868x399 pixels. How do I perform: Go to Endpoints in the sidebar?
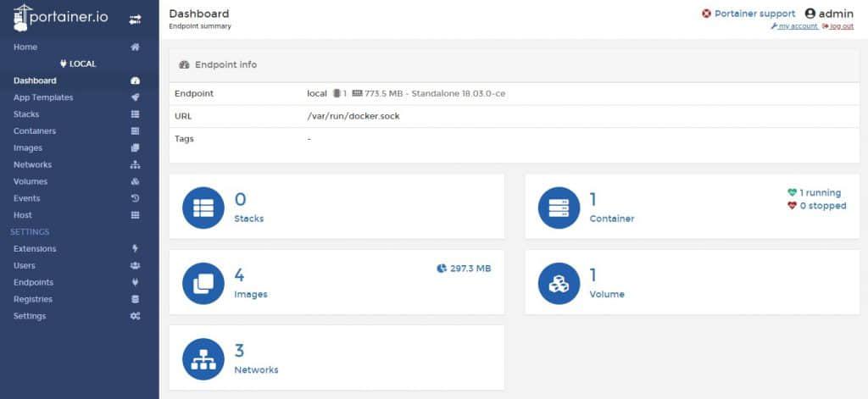tap(33, 282)
